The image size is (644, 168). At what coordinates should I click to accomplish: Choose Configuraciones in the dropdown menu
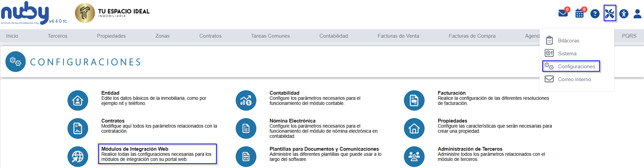(576, 67)
